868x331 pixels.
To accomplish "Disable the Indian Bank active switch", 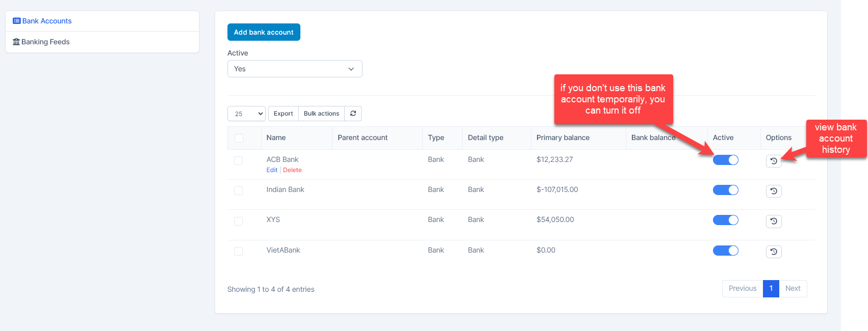I will click(725, 190).
